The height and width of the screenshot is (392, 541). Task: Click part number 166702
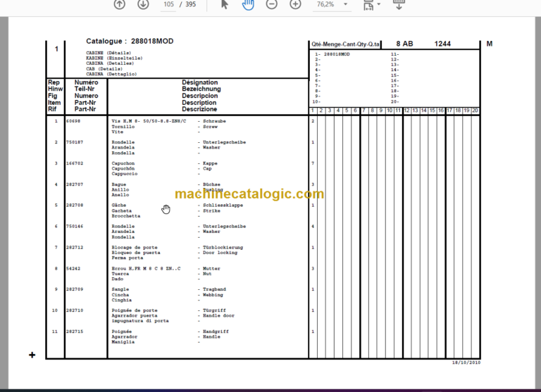[75, 163]
